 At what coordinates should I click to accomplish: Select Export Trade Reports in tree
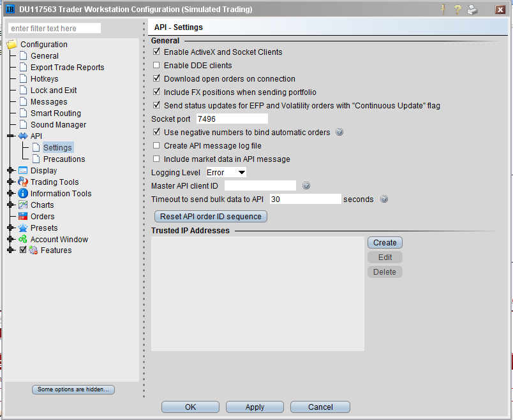[67, 68]
